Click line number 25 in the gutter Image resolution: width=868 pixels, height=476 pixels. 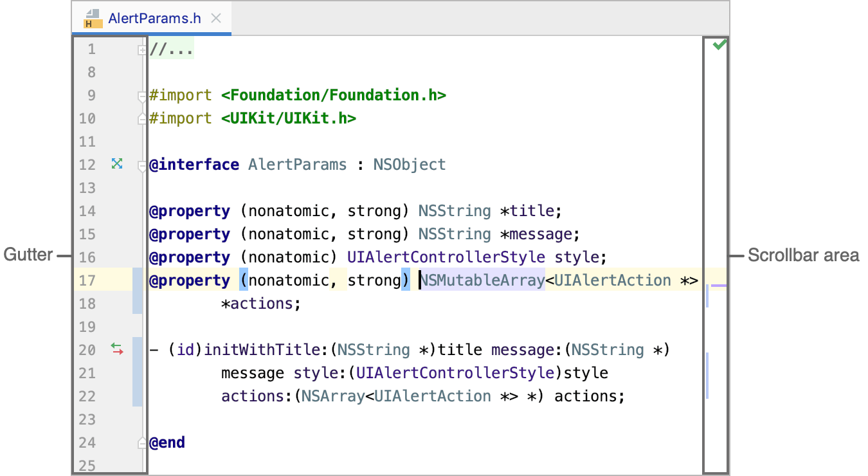pyautogui.click(x=87, y=466)
